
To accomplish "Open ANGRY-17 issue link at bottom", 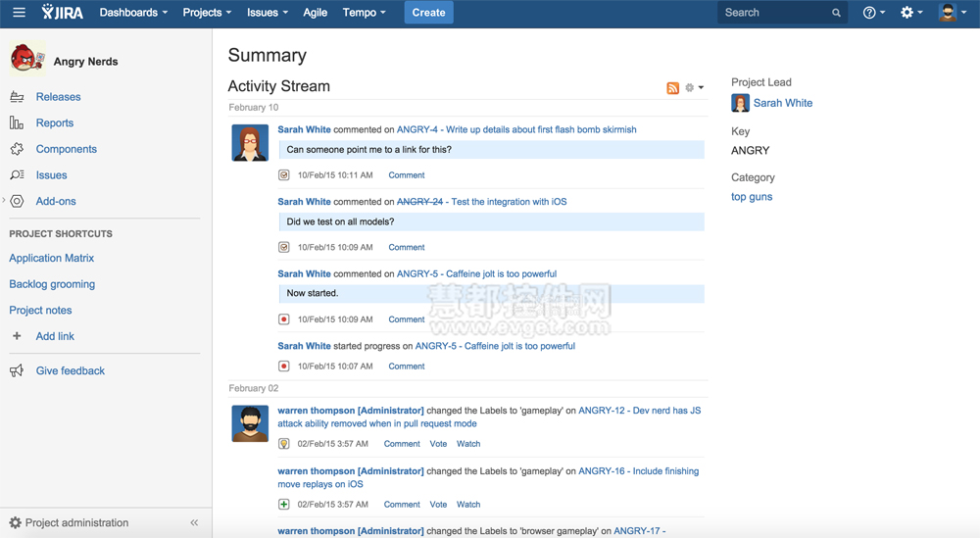I will [x=639, y=531].
